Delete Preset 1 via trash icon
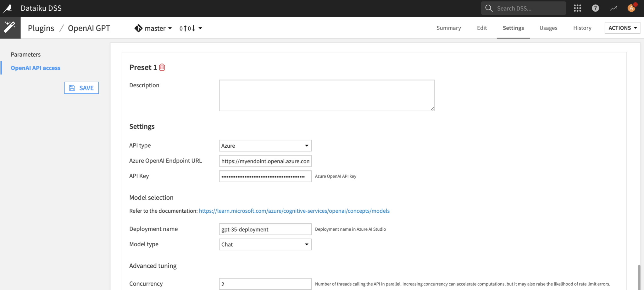 pyautogui.click(x=162, y=67)
